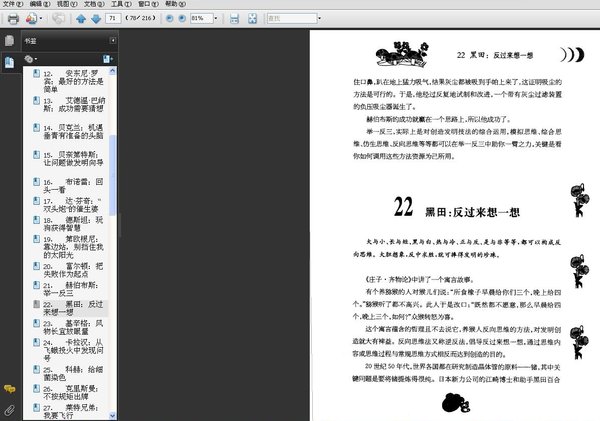Open the bookmark options gear menu

[30, 59]
